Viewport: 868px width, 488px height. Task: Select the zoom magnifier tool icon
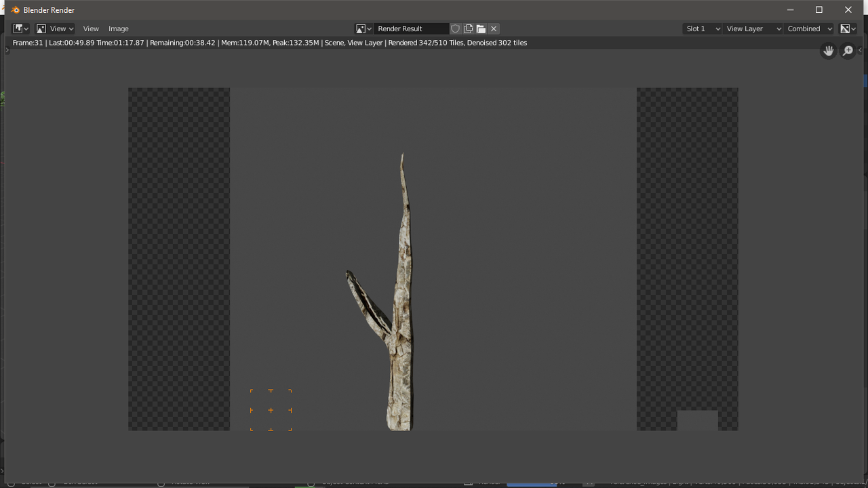pyautogui.click(x=848, y=51)
